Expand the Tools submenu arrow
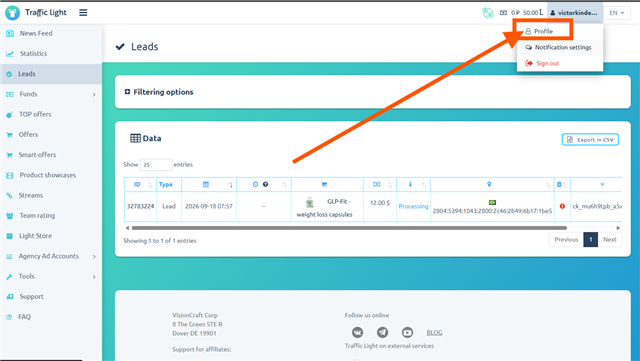 coord(94,276)
